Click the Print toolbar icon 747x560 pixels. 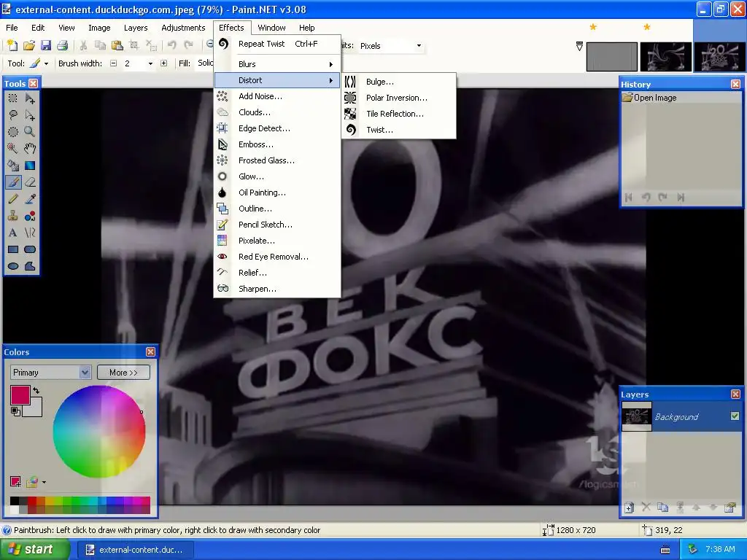tap(63, 45)
